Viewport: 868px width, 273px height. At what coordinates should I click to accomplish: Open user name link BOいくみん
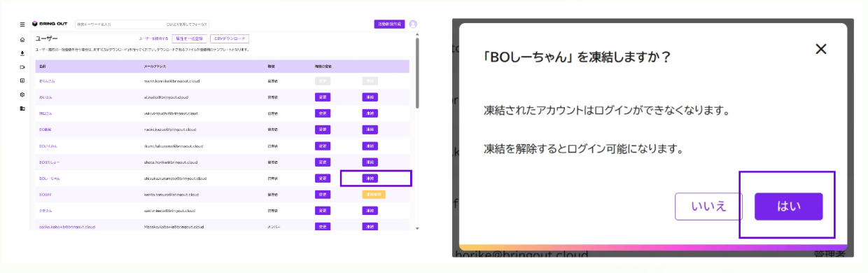[48, 146]
